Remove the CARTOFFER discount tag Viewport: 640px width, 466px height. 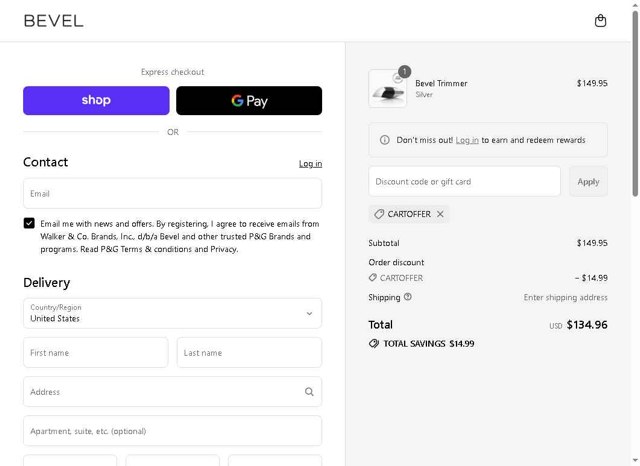(x=440, y=214)
